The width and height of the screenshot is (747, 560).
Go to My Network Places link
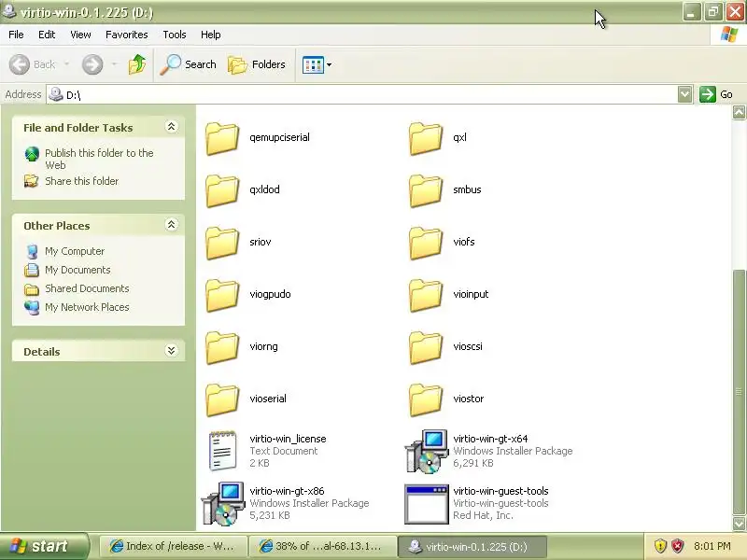pos(87,307)
